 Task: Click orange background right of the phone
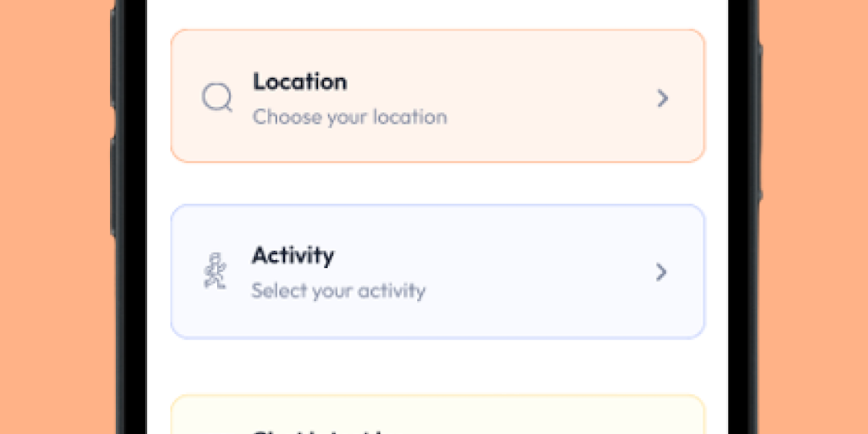click(815, 217)
